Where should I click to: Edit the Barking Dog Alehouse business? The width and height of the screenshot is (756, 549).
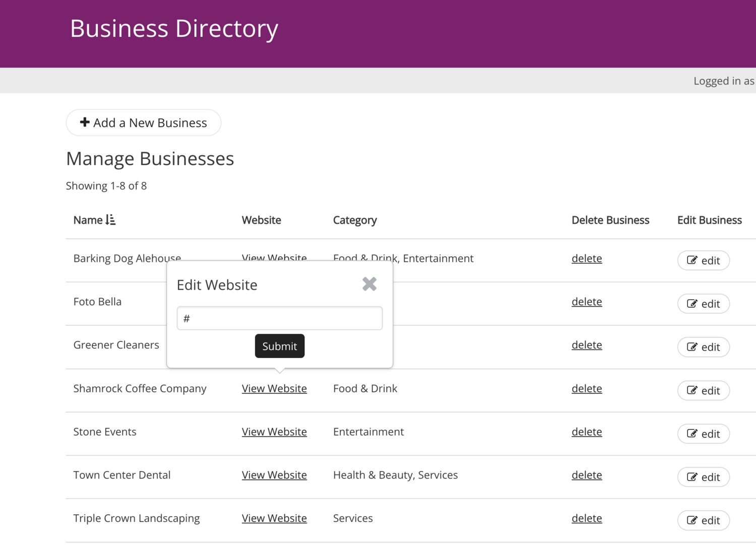pyautogui.click(x=703, y=260)
